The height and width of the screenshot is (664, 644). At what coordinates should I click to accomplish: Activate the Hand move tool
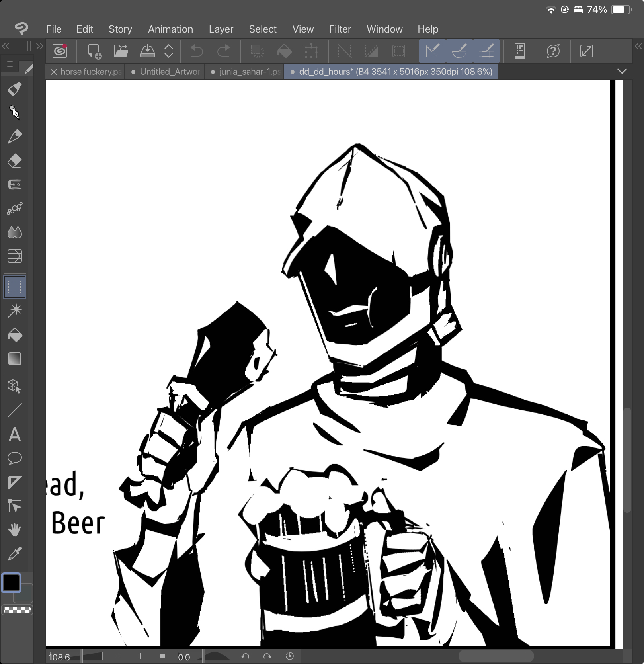(15, 530)
